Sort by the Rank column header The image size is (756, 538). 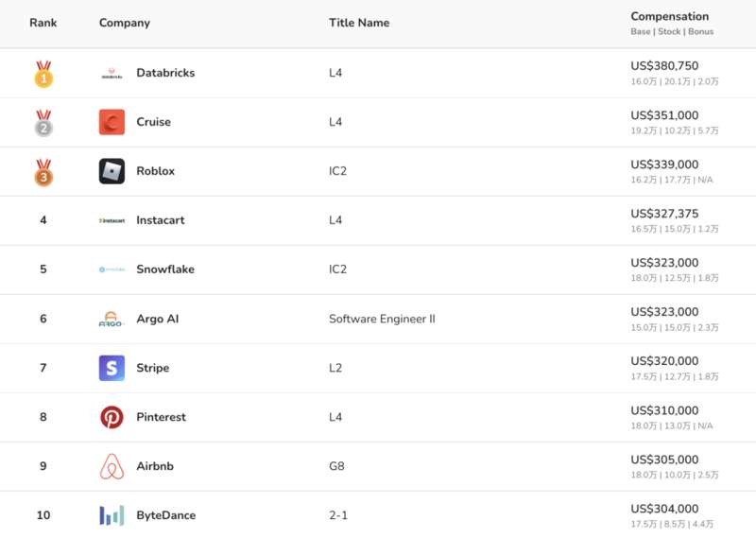tap(43, 23)
